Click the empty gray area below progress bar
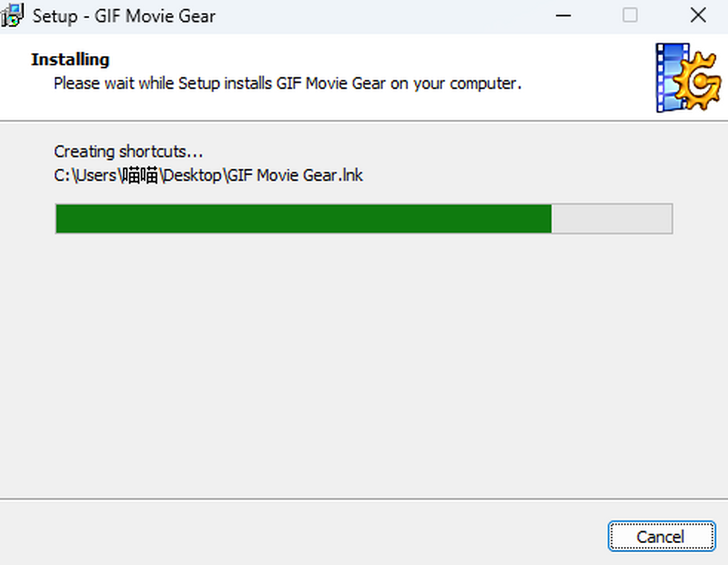The height and width of the screenshot is (565, 728). pyautogui.click(x=364, y=364)
